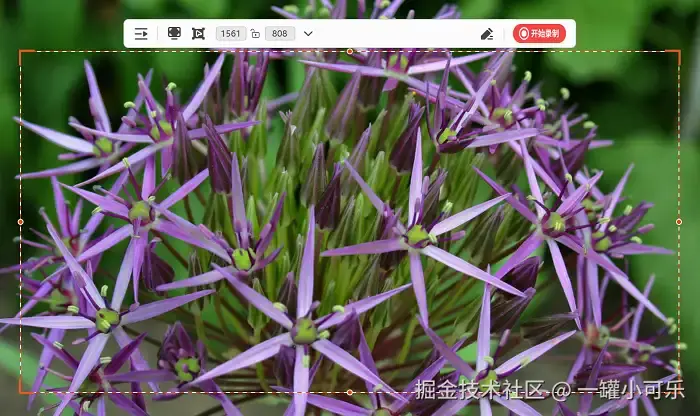Viewport: 700px width, 416px height.
Task: Edit the width field showing 1561
Action: coord(231,33)
